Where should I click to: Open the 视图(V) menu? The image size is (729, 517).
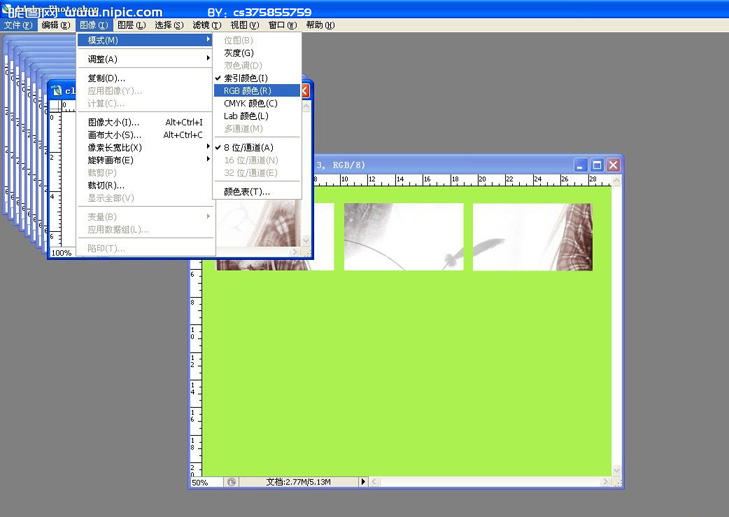(245, 25)
